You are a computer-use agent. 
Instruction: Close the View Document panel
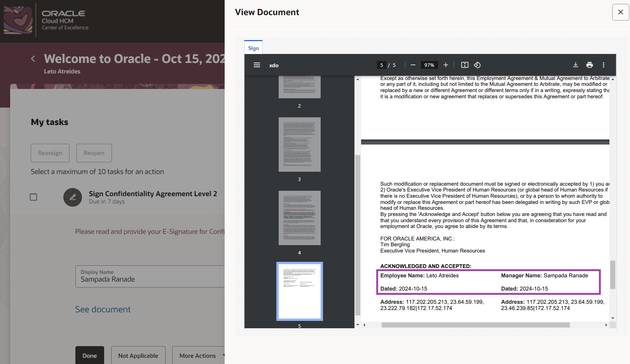pos(620,12)
